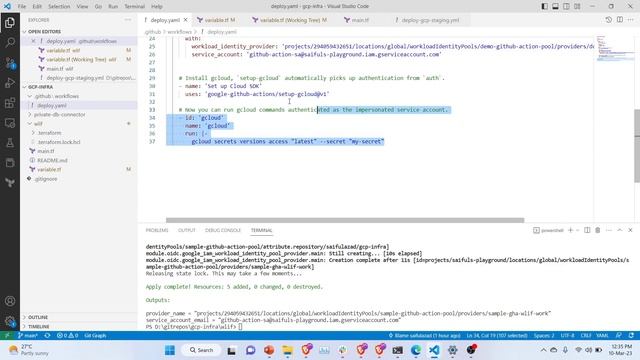Screen dimensions: 640x360
Task: Click the Spaces: 2 indentation setting
Action: [x=544, y=336]
